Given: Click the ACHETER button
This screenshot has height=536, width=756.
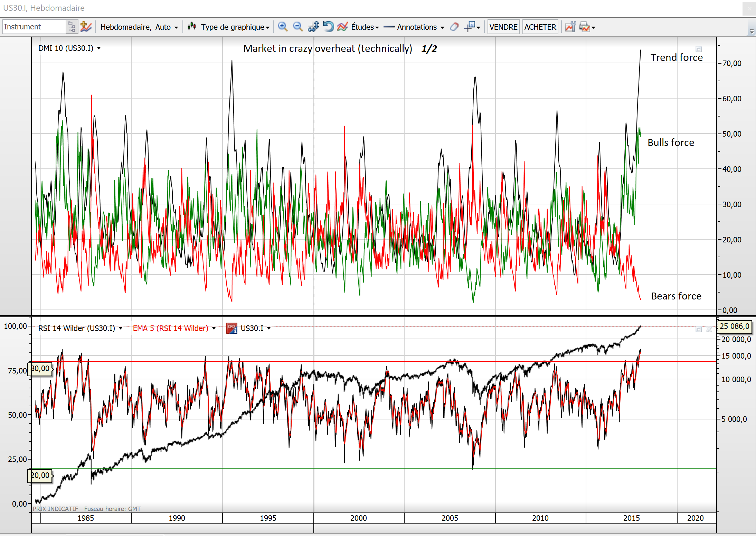Looking at the screenshot, I should [540, 27].
